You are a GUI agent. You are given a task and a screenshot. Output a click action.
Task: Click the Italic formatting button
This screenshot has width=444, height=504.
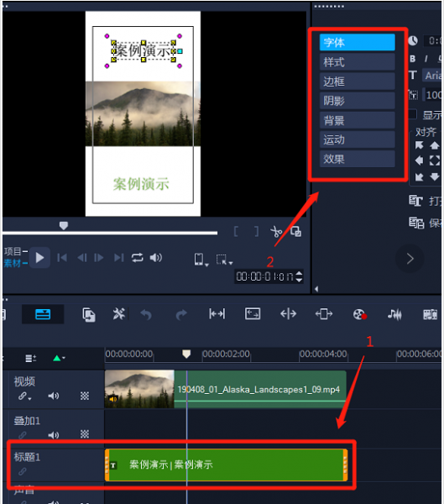point(426,59)
